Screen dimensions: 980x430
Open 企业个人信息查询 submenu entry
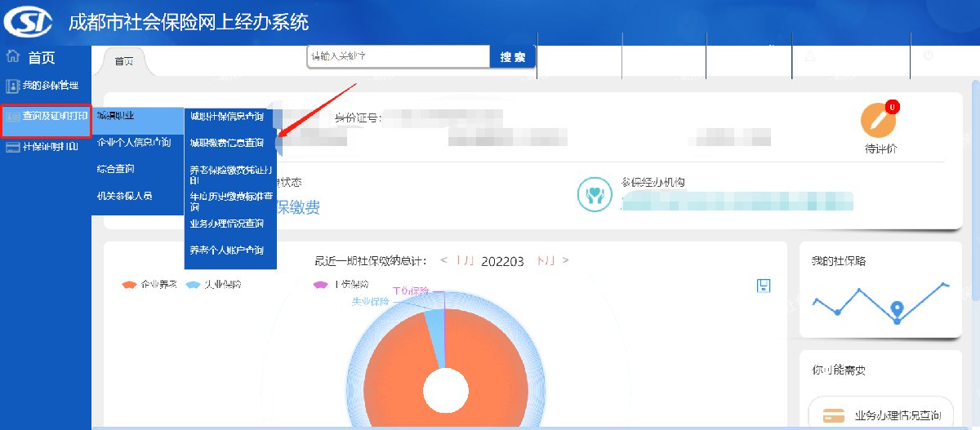coord(134,143)
